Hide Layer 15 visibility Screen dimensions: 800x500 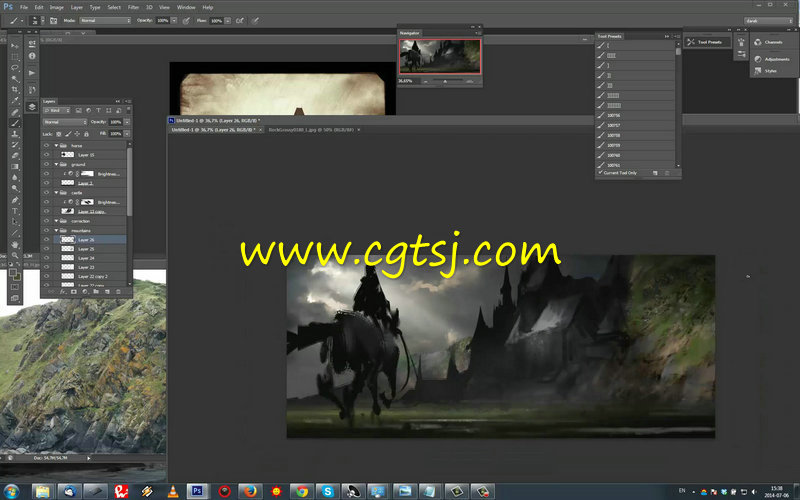46,155
